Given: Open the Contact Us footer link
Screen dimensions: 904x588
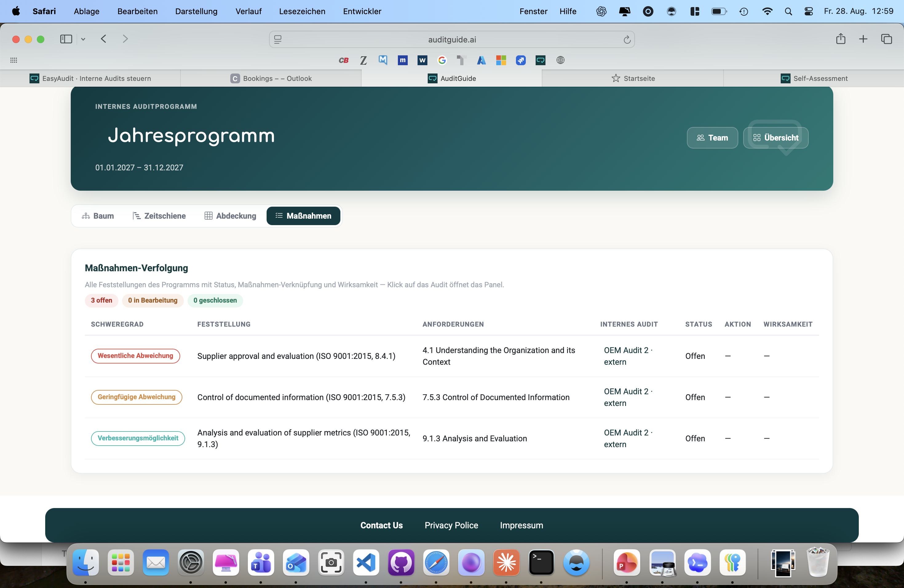Looking at the screenshot, I should tap(381, 525).
